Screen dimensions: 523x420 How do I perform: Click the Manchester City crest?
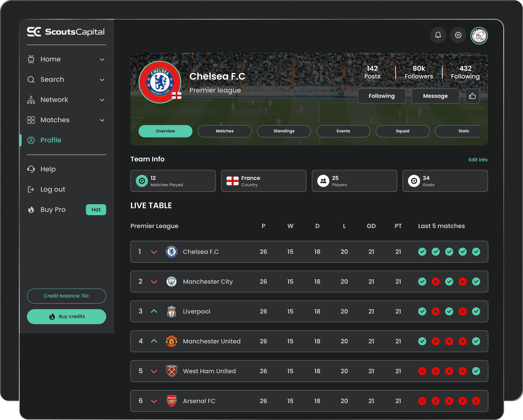point(171,281)
